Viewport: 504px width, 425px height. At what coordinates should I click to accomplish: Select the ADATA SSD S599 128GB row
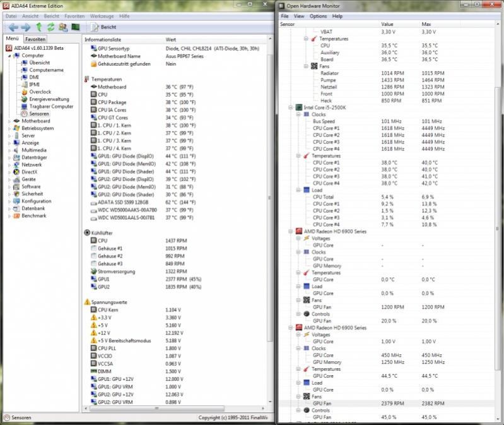(175, 202)
